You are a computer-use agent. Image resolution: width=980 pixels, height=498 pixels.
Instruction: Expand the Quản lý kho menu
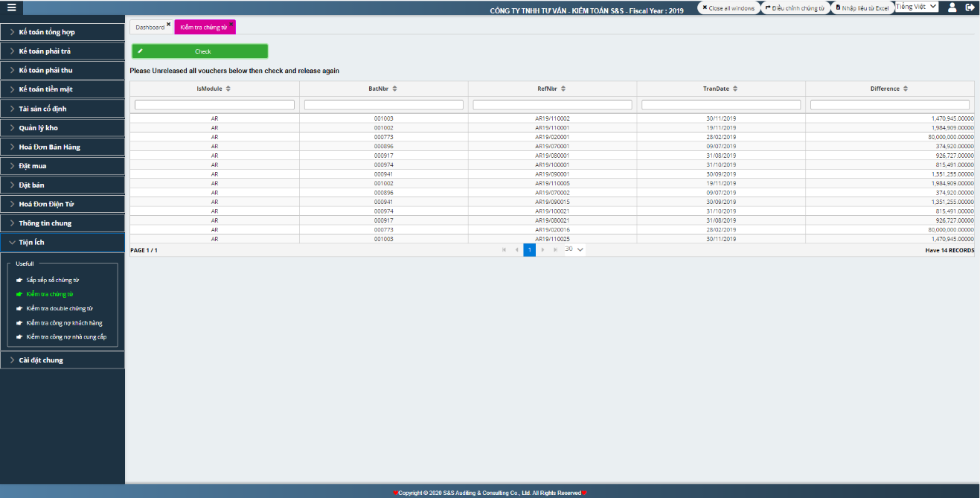point(63,128)
